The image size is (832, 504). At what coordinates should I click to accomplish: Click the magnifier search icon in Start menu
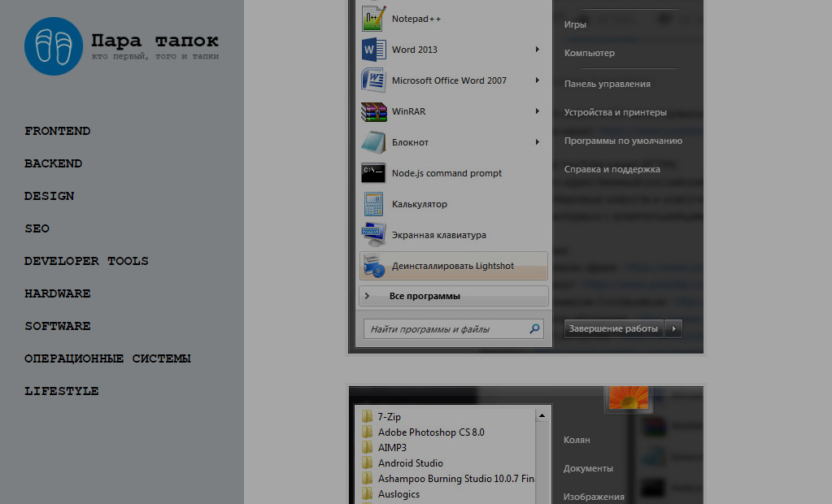click(534, 329)
